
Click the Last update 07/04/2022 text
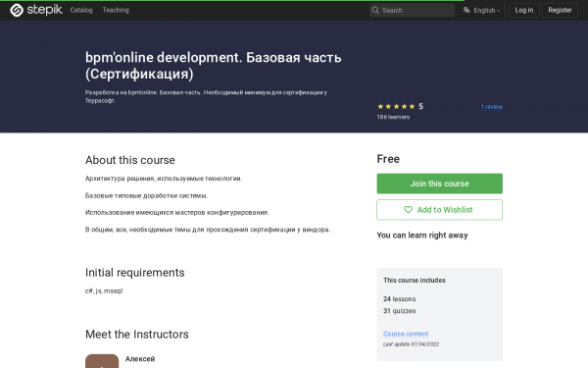point(411,344)
